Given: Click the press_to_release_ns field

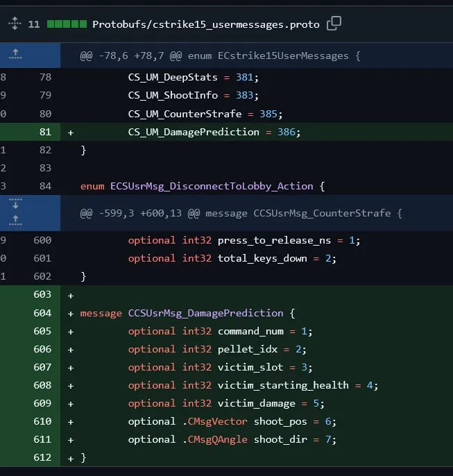Looking at the screenshot, I should coord(274,240).
